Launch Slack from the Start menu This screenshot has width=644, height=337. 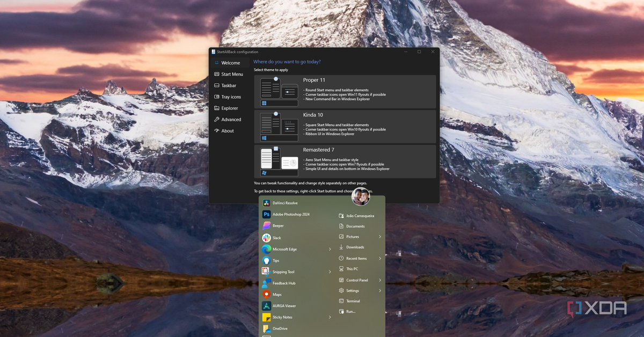click(x=276, y=238)
